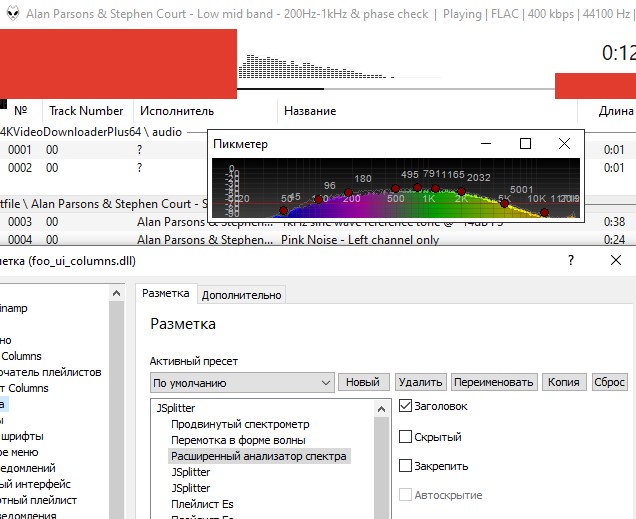Open the Активный пресет dropdown
636x519 pixels.
pos(242,382)
